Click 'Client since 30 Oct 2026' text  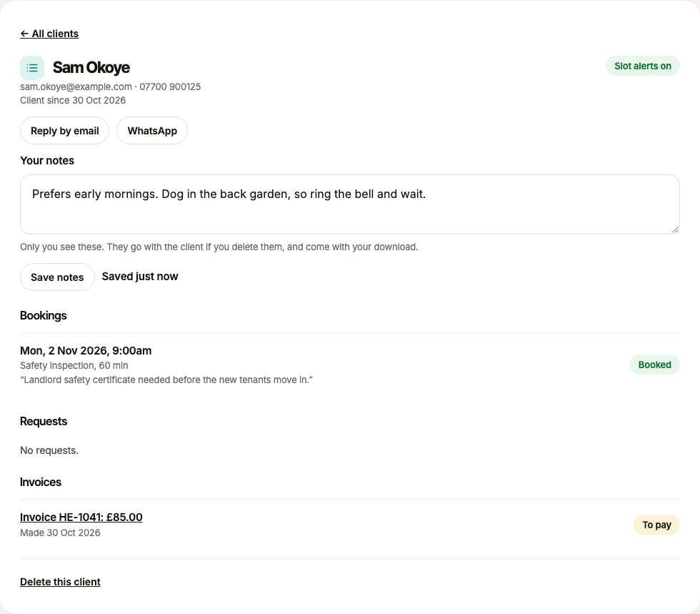click(73, 100)
